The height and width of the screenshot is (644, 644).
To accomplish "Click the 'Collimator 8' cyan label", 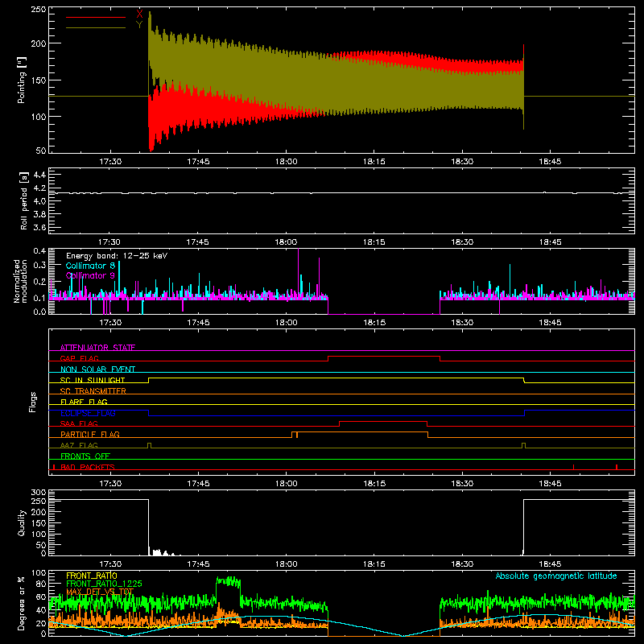I will click(x=90, y=266).
